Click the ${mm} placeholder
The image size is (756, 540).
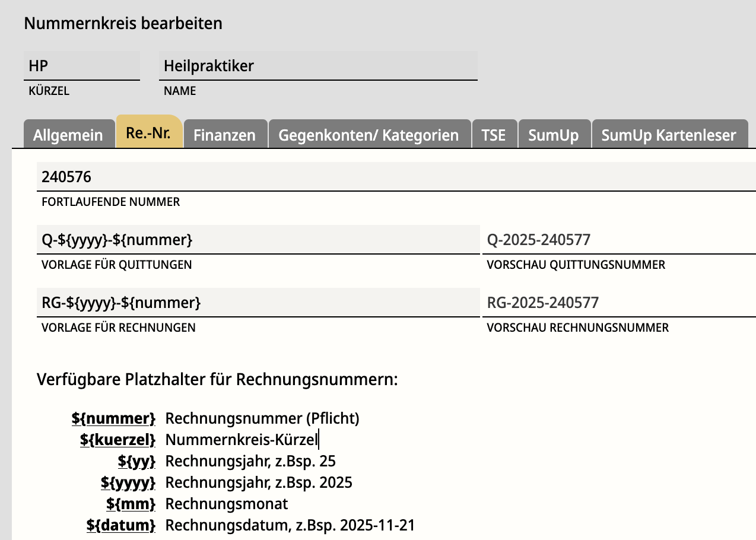(x=131, y=504)
